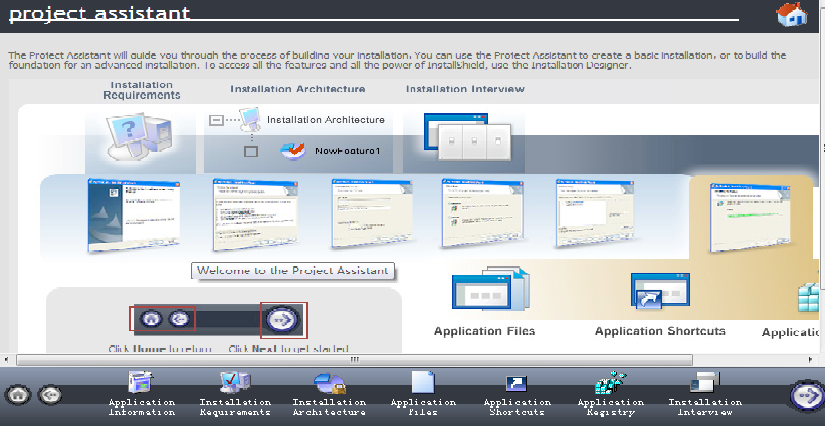Click the home button in bottom navigation bar
828x426 pixels.
(18, 395)
